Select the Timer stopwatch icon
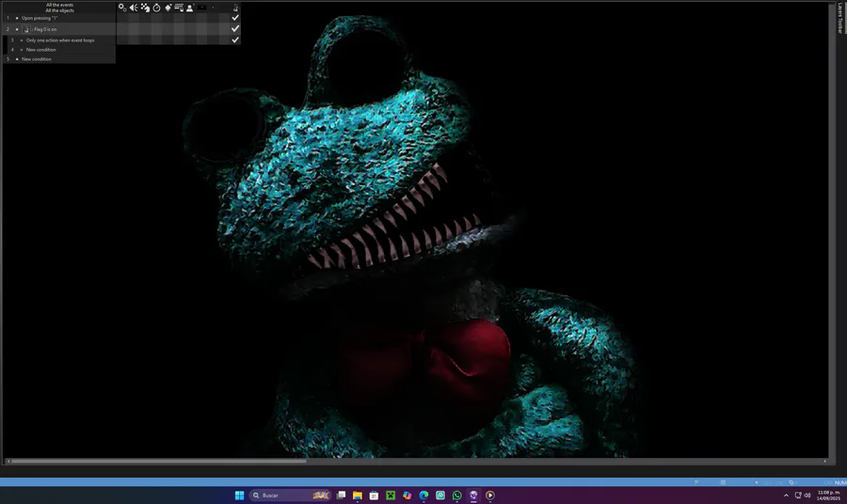This screenshot has height=504, width=847. (x=156, y=8)
